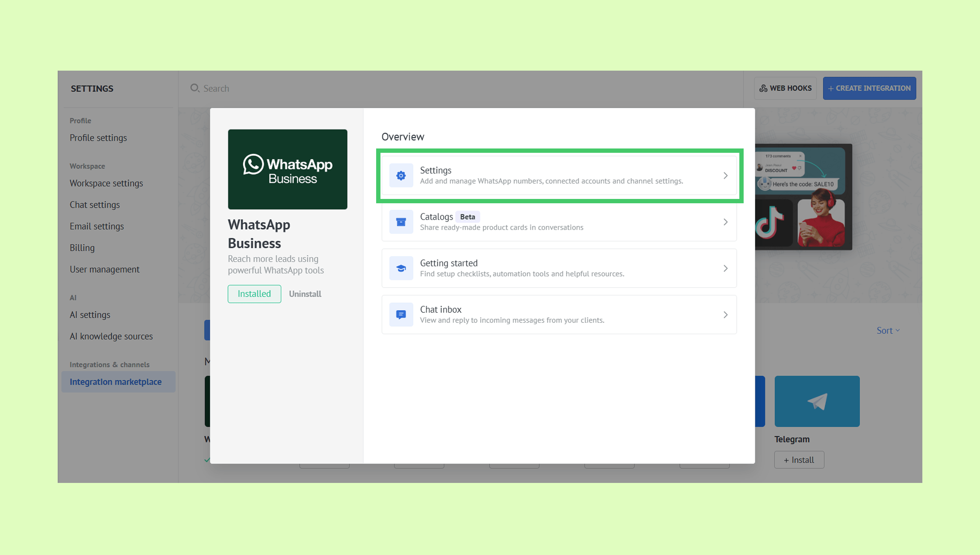Open Email settings in sidebar
Viewport: 980px width, 555px height.
pos(97,226)
